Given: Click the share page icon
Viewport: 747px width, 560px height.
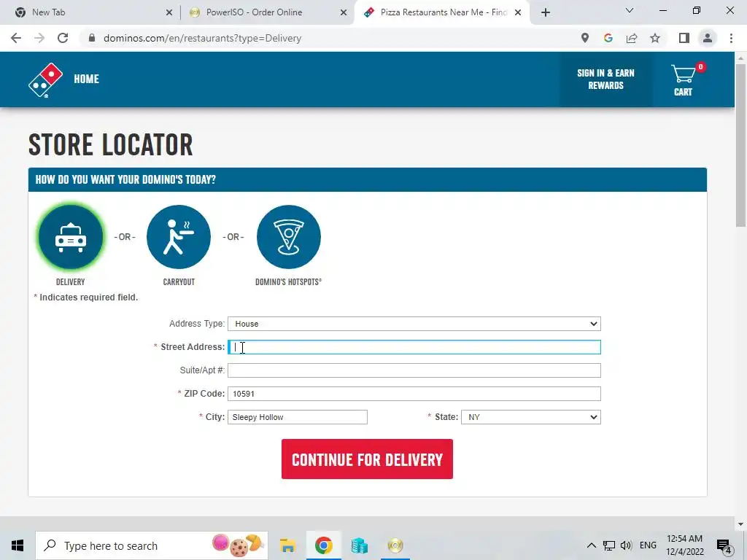Looking at the screenshot, I should click(632, 38).
